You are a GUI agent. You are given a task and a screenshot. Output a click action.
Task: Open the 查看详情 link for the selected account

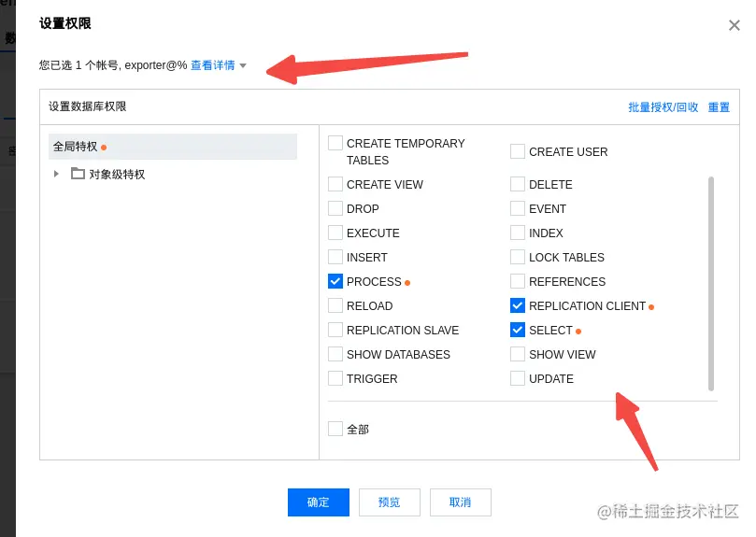pos(213,65)
